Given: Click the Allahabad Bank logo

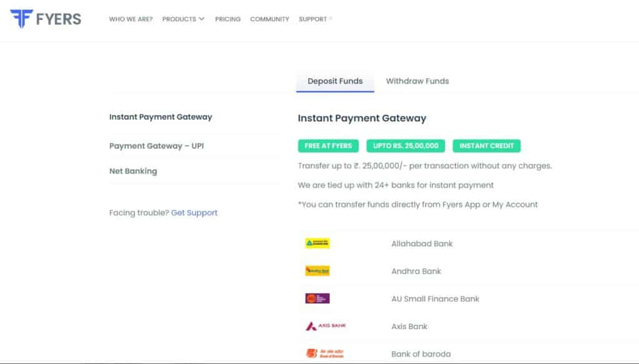Looking at the screenshot, I should pos(318,243).
